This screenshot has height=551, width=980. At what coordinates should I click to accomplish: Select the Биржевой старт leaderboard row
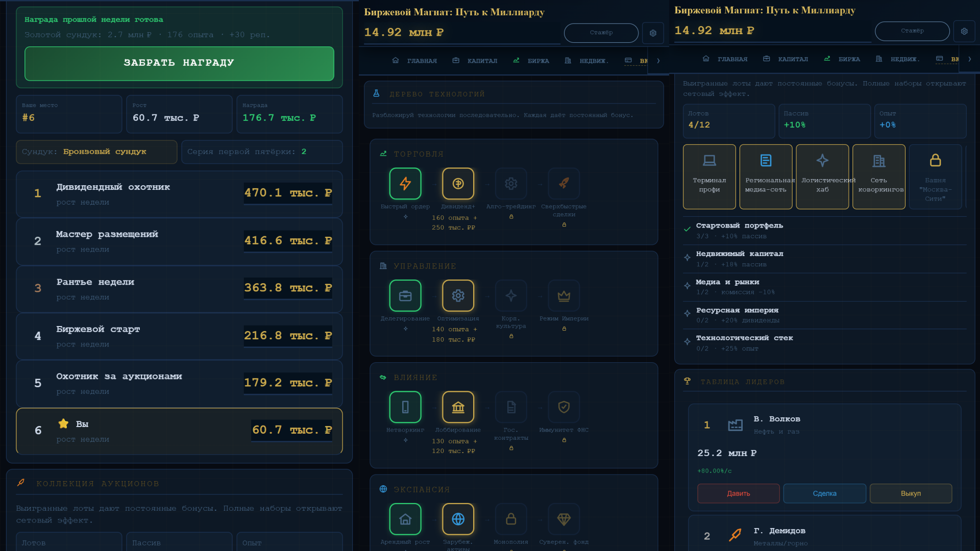(x=179, y=336)
